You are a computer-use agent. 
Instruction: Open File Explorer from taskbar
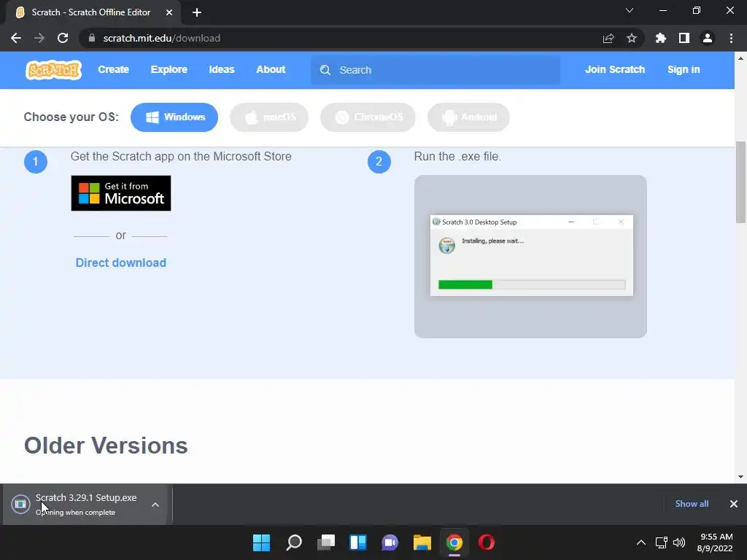tap(422, 542)
